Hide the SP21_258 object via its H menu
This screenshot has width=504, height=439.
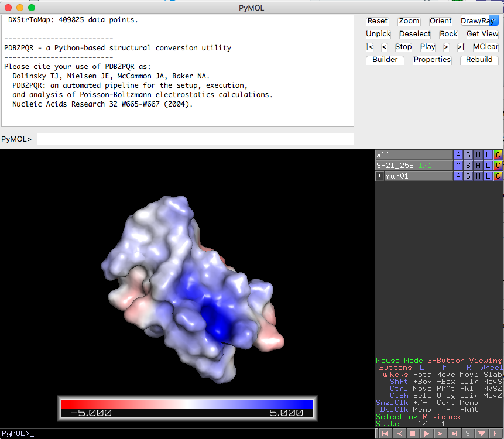pyautogui.click(x=479, y=165)
